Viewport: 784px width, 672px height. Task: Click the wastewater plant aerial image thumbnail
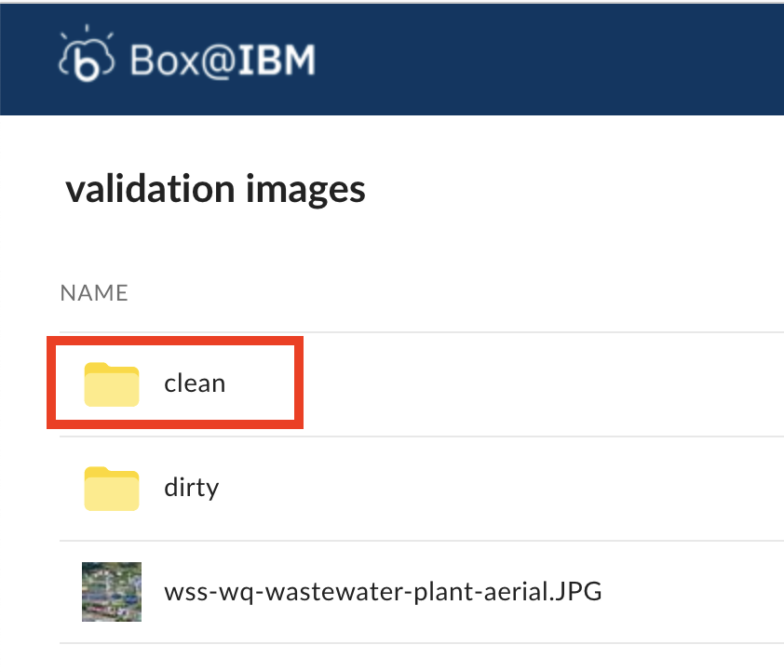coord(112,592)
